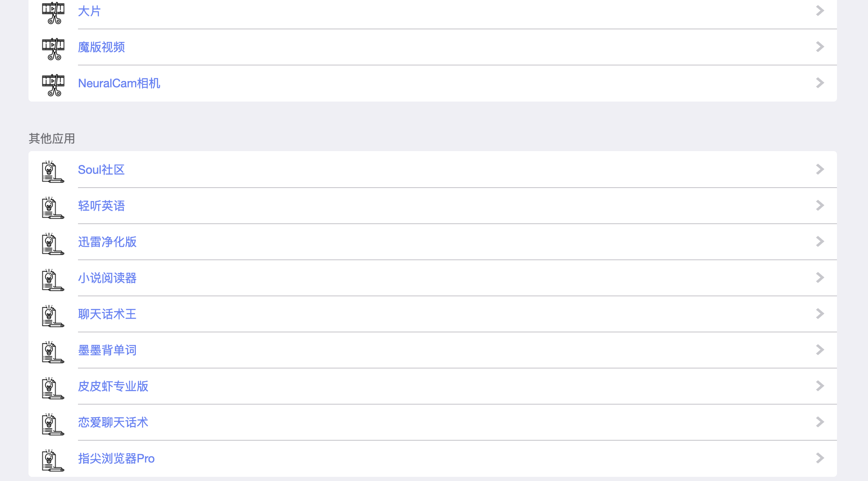The width and height of the screenshot is (868, 481).
Task: Select the 聊天话术王 entry
Action: pyautogui.click(x=107, y=314)
